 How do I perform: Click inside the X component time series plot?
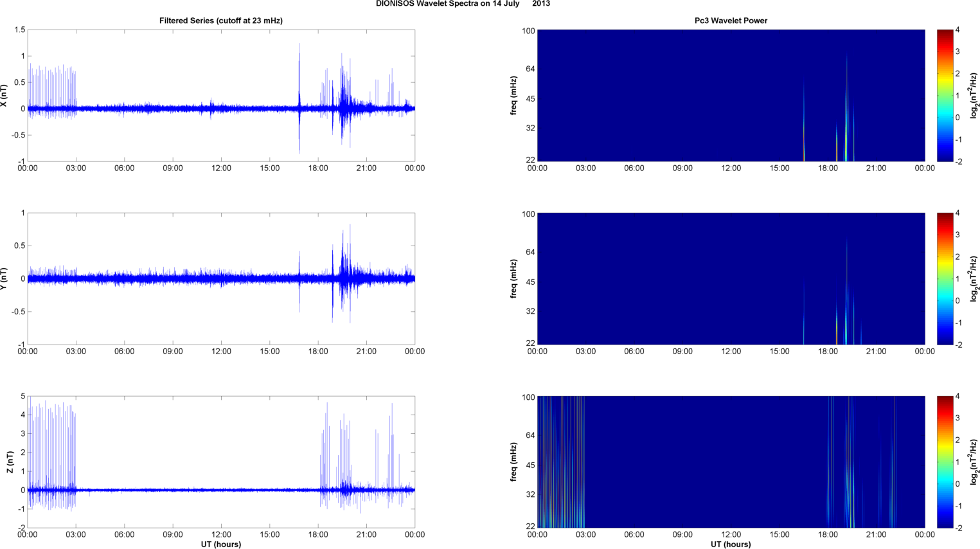point(221,96)
